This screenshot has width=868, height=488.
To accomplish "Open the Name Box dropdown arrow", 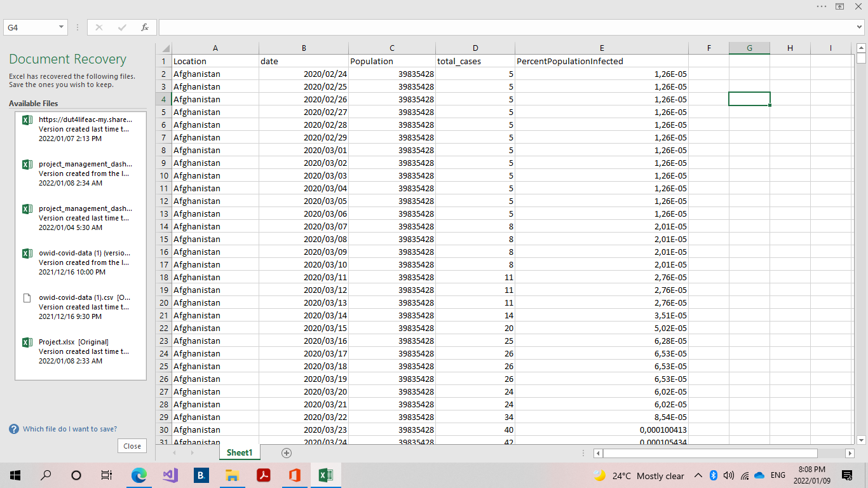I will click(x=61, y=27).
